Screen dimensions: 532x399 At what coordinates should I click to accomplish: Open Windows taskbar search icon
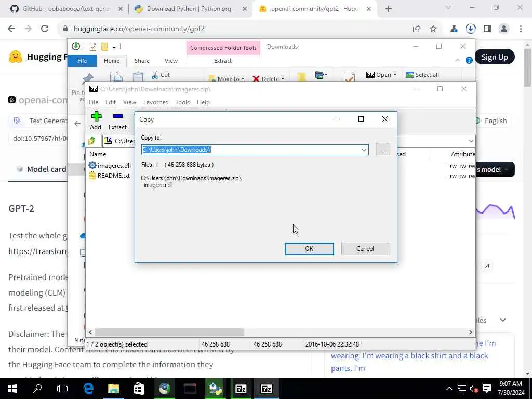coord(37,389)
